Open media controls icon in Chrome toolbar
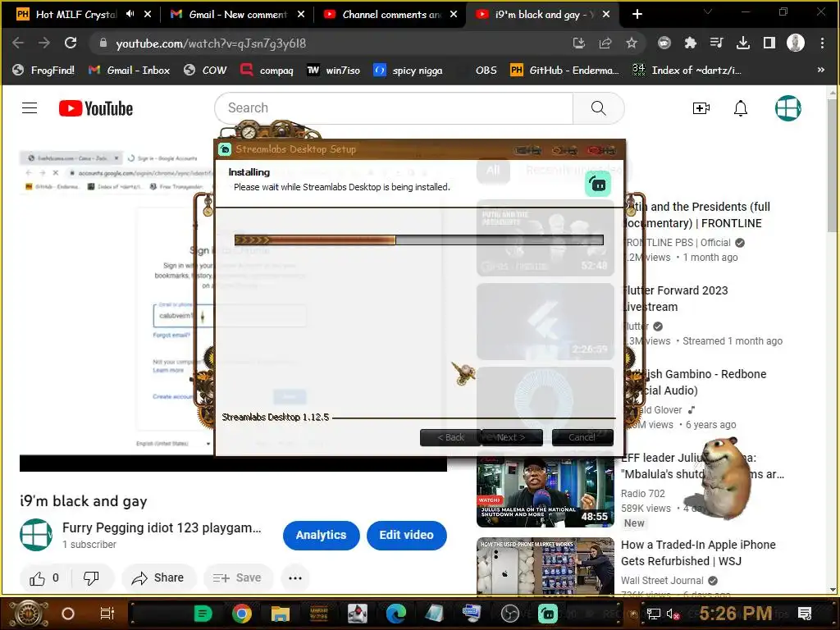840x630 pixels. point(717,43)
